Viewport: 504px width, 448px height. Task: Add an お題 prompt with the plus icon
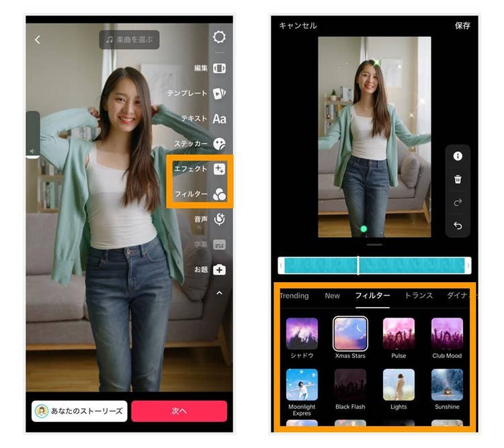click(219, 269)
